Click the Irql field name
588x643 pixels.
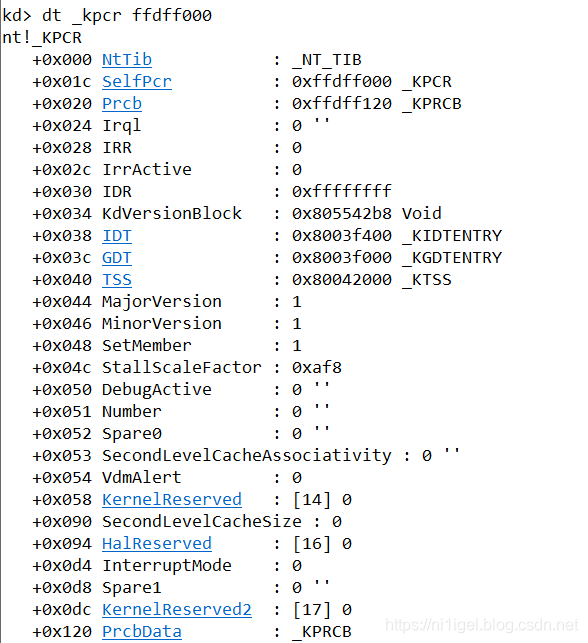pos(122,126)
